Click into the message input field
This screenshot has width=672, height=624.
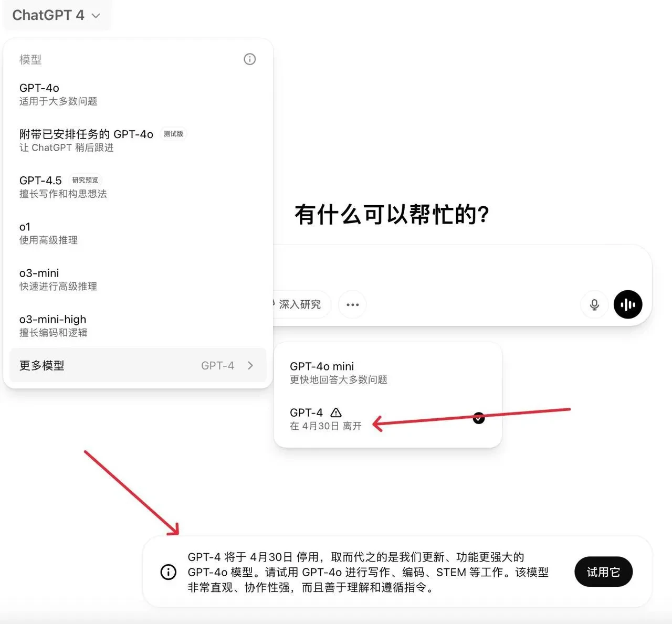pyautogui.click(x=462, y=268)
